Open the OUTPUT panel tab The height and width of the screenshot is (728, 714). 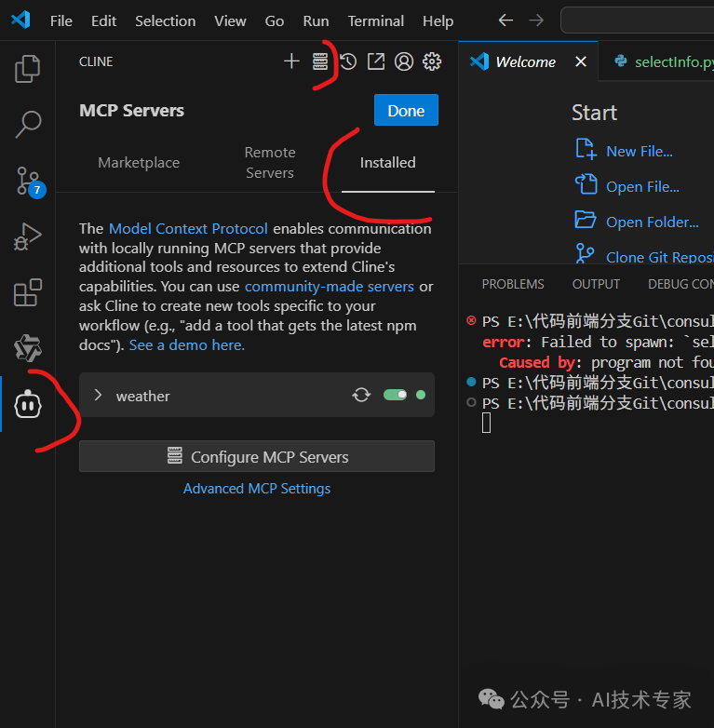pyautogui.click(x=596, y=284)
